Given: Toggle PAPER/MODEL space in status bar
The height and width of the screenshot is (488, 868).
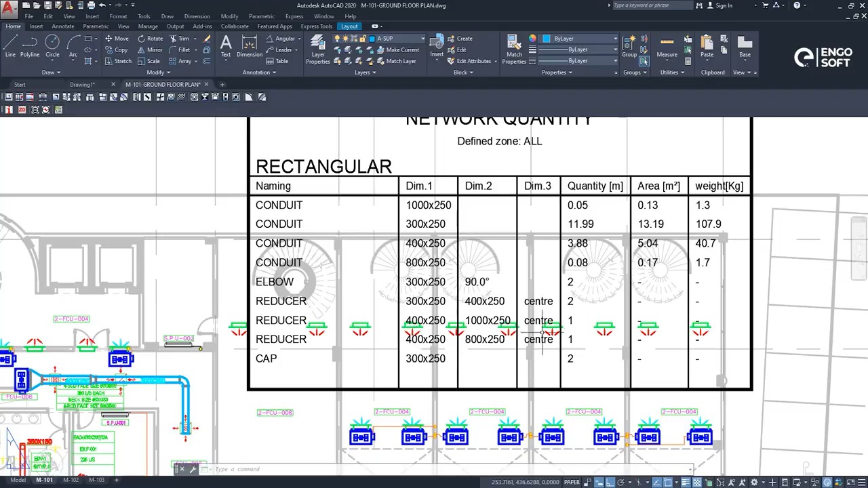Looking at the screenshot, I should pyautogui.click(x=572, y=482).
